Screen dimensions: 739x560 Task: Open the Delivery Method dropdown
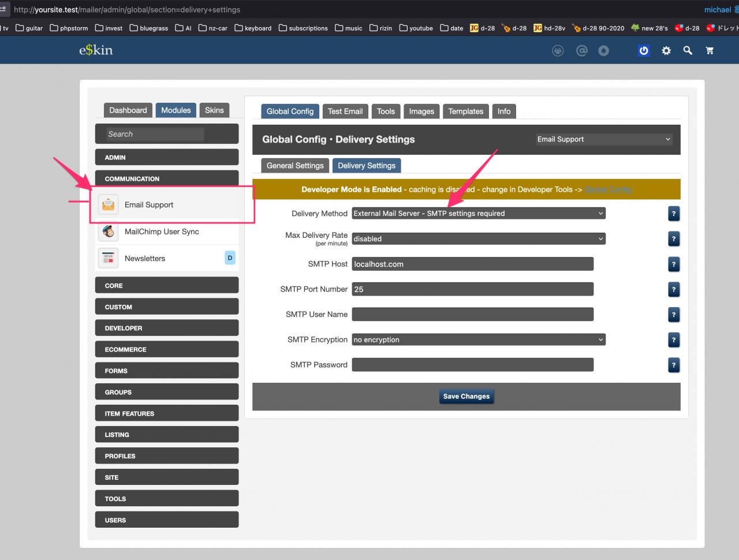478,214
